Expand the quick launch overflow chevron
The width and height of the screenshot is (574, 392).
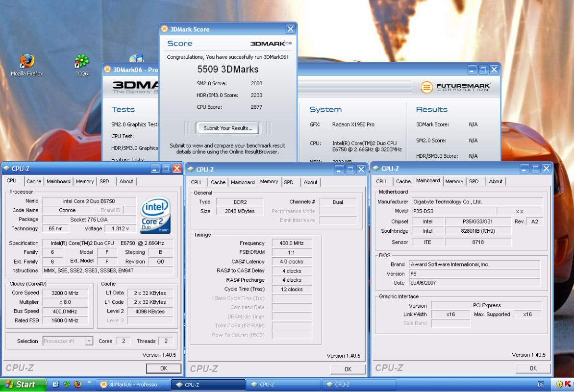pos(89,383)
